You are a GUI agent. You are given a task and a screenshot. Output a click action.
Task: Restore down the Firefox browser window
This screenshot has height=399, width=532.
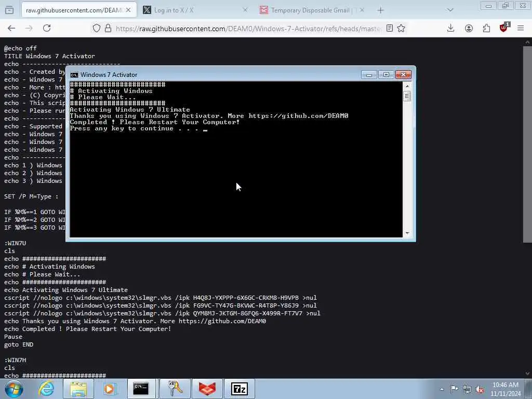(506, 5)
